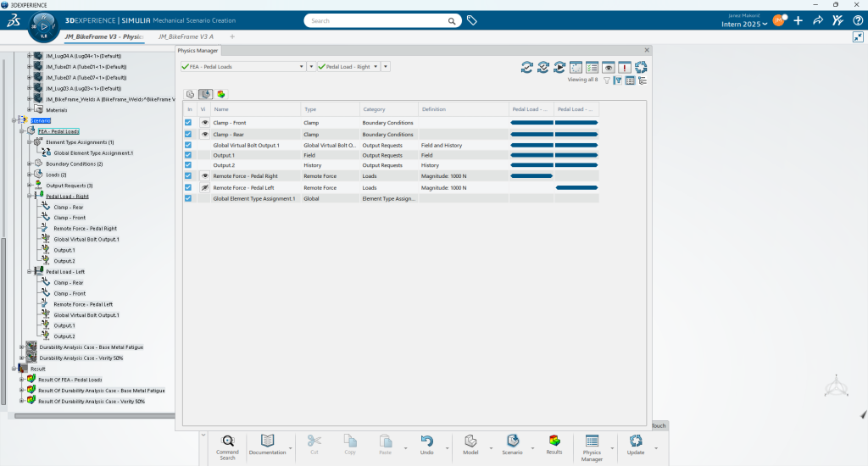
Task: Open Command Search in the bottom toolbar
Action: click(227, 444)
